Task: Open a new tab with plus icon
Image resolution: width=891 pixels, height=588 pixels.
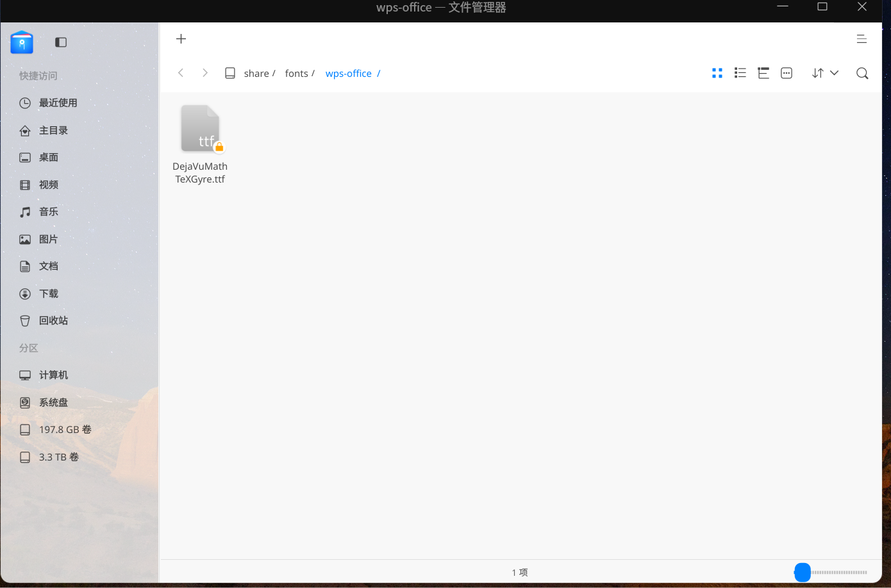Action: click(x=181, y=39)
